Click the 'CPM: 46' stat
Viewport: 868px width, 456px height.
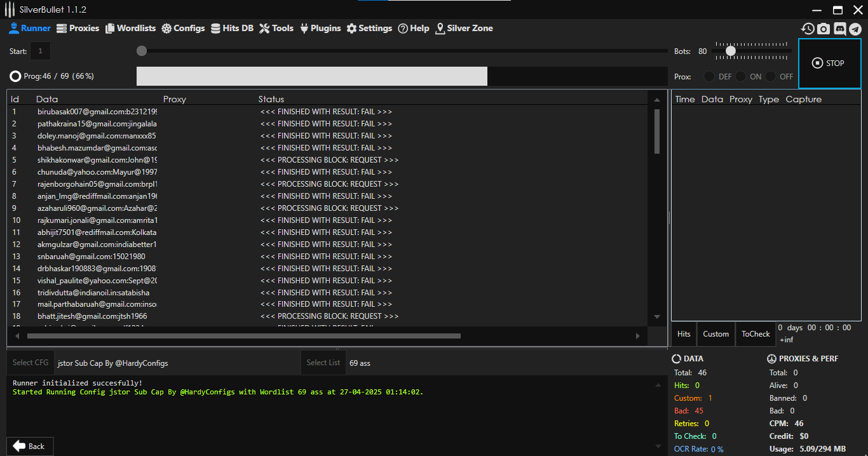coord(787,424)
